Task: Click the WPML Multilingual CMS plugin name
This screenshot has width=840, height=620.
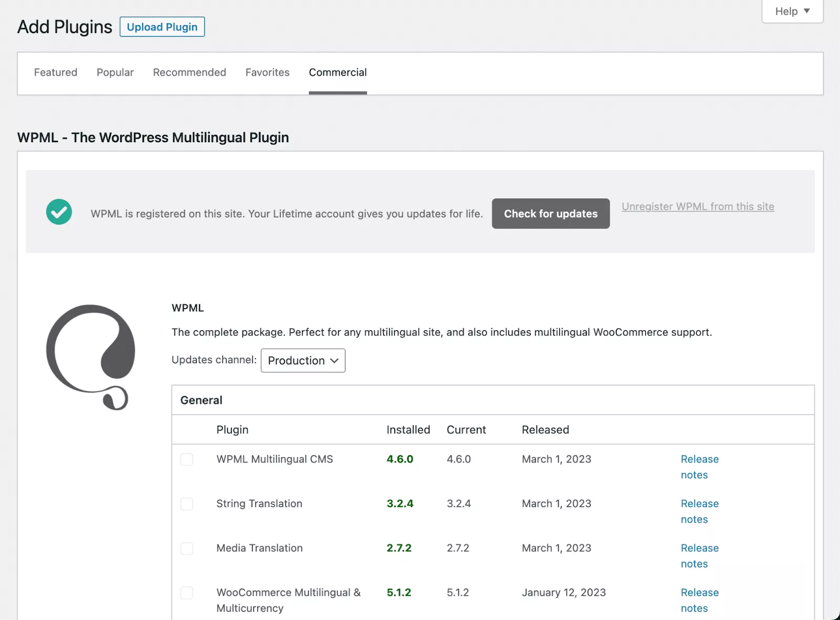Action: click(x=275, y=459)
